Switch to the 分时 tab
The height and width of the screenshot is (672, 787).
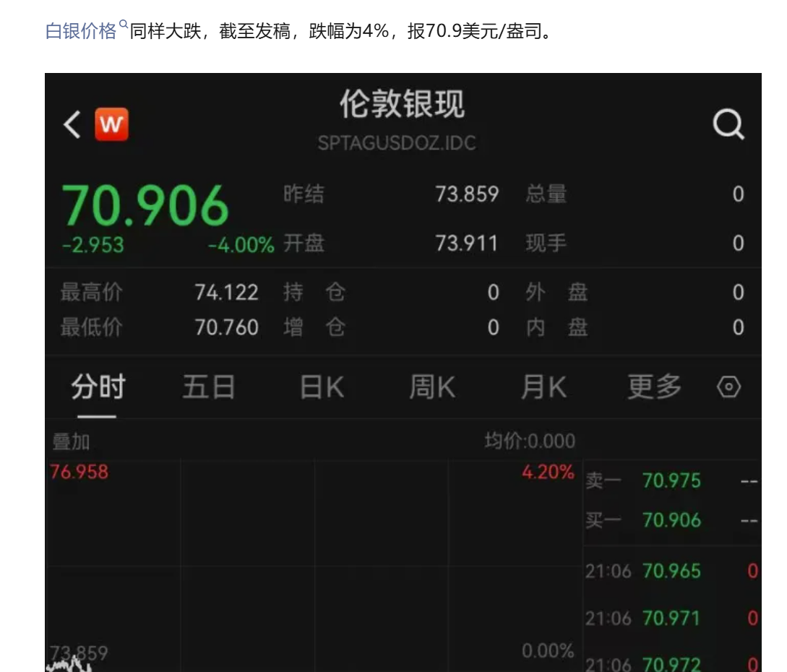click(x=98, y=387)
